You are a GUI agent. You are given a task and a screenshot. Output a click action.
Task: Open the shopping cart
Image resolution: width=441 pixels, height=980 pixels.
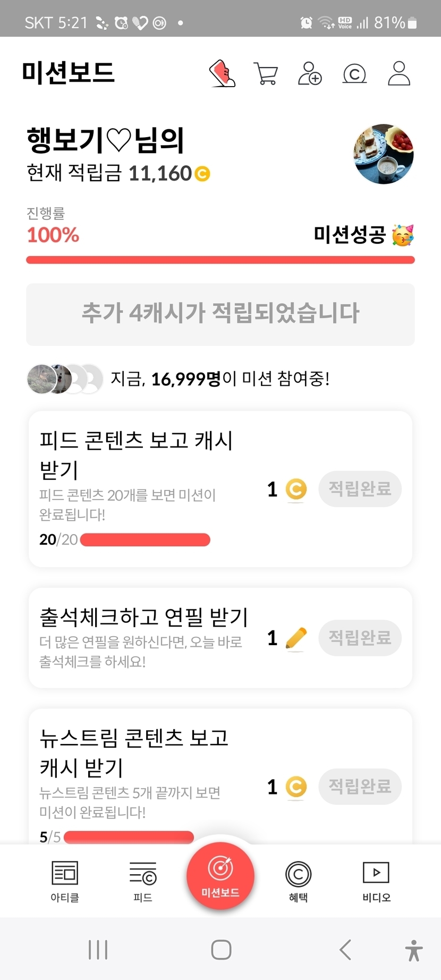tap(266, 73)
